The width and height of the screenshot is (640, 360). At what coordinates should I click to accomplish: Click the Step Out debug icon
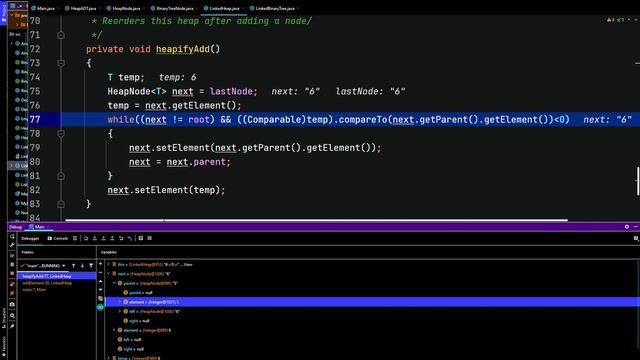tap(112, 238)
